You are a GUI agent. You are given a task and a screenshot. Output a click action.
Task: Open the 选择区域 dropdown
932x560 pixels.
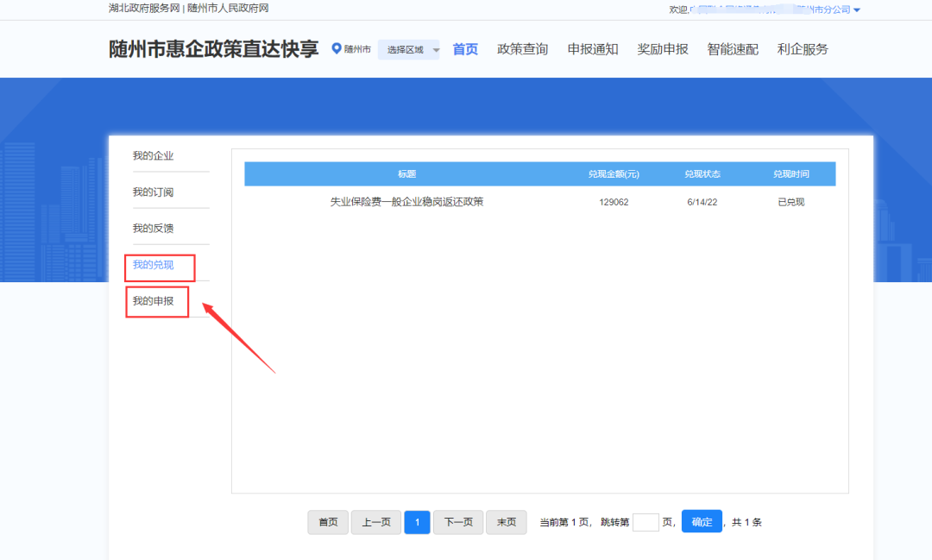click(x=409, y=50)
